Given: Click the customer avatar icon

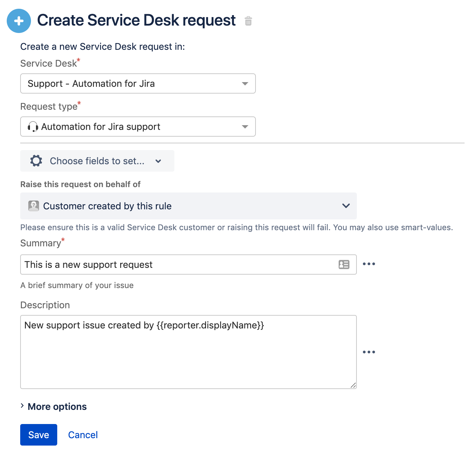Looking at the screenshot, I should click(x=34, y=206).
